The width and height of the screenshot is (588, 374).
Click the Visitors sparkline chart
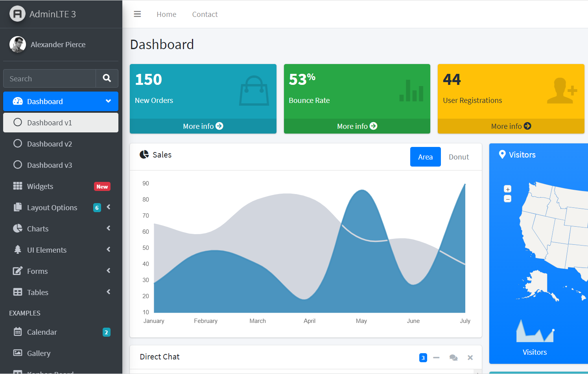(535, 331)
